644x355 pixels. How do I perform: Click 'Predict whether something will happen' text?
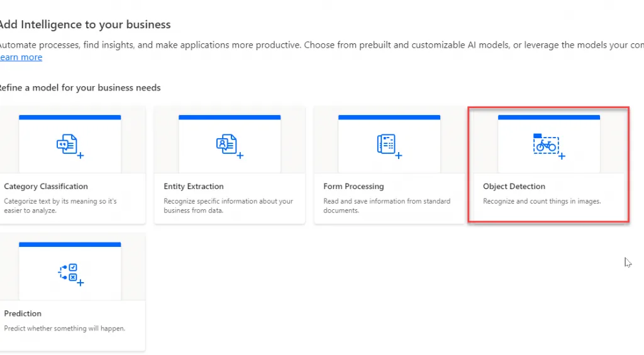tap(64, 329)
